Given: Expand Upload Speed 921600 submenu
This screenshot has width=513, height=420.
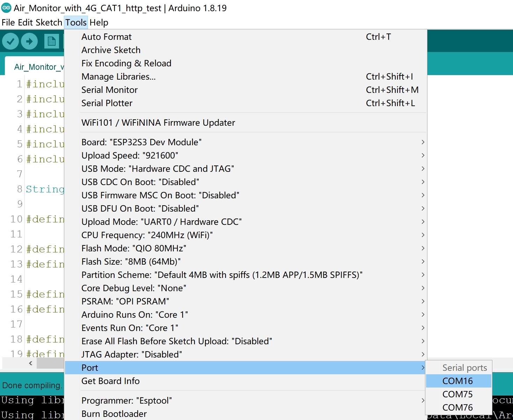Looking at the screenshot, I should point(245,155).
